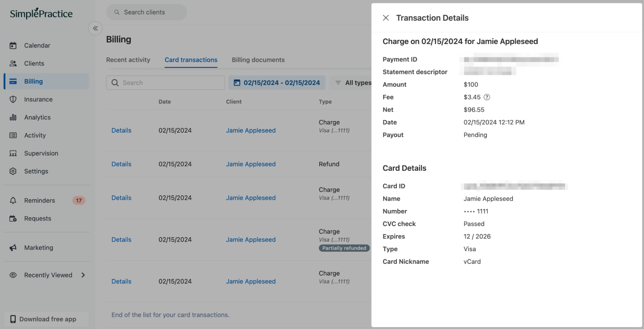Click the Calendar icon in sidebar
This screenshot has height=329, width=644.
(x=13, y=45)
